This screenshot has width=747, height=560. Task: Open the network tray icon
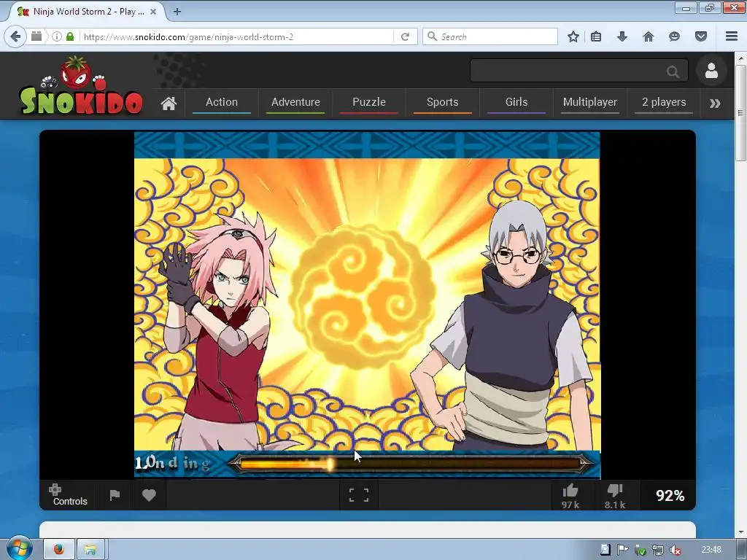click(x=657, y=550)
